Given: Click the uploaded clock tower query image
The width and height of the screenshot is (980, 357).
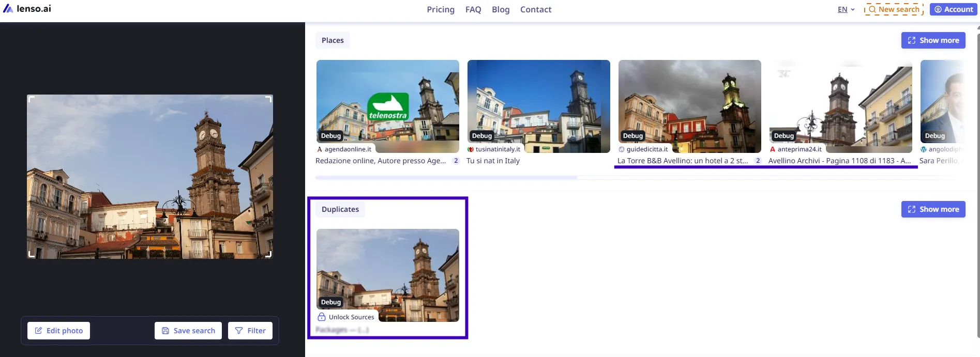Looking at the screenshot, I should coord(150,177).
